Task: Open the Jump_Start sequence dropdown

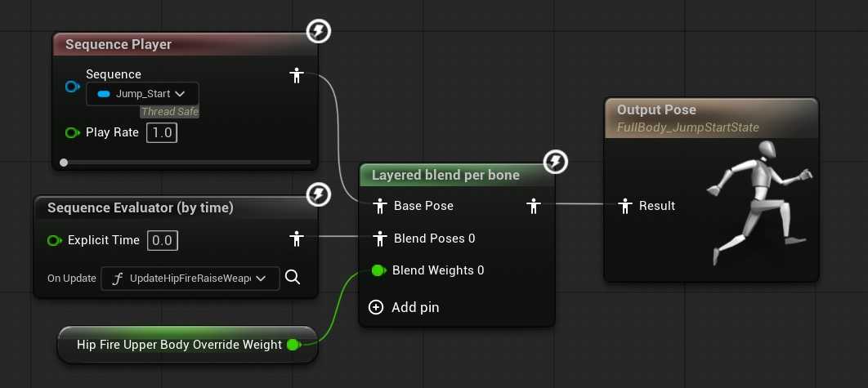Action: [x=142, y=94]
